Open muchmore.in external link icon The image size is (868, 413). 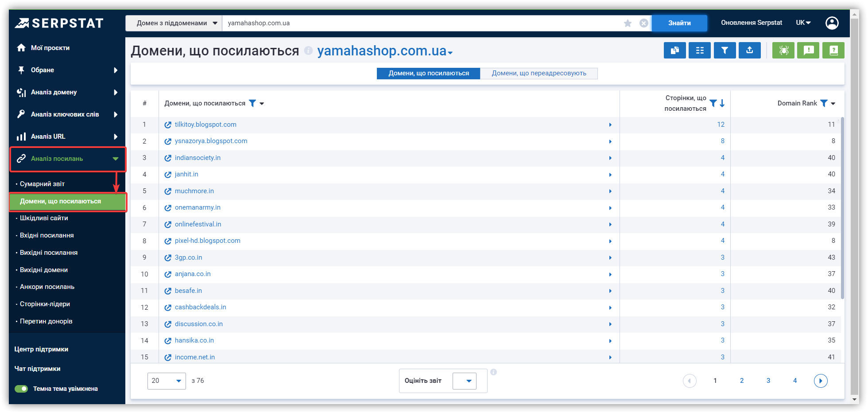168,191
